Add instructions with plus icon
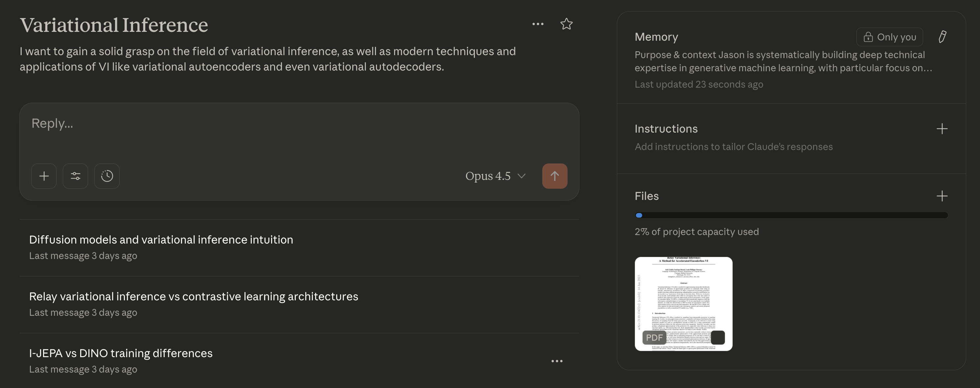Image resolution: width=980 pixels, height=388 pixels. pos(942,129)
